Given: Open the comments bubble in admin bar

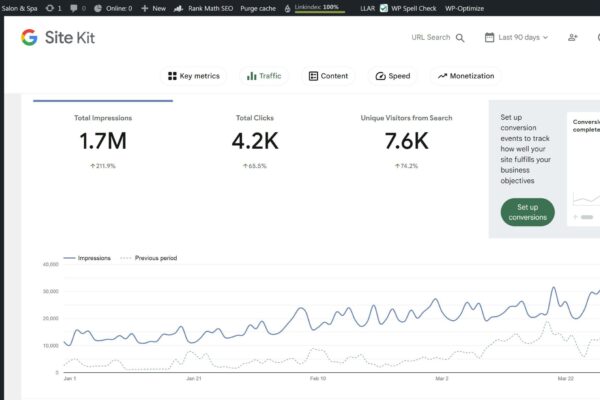Looking at the screenshot, I should (74, 7).
